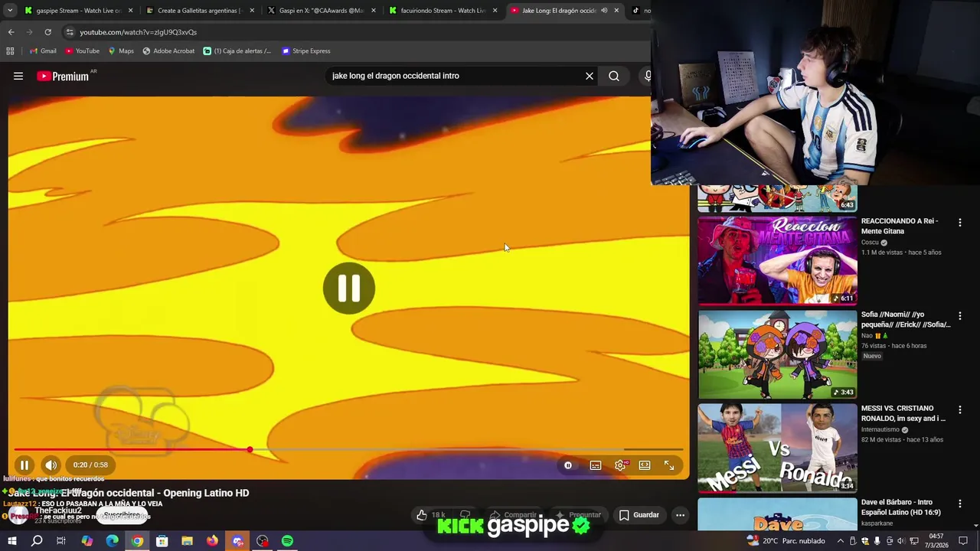The height and width of the screenshot is (551, 980).
Task: Click the Preguntar button
Action: click(579, 515)
